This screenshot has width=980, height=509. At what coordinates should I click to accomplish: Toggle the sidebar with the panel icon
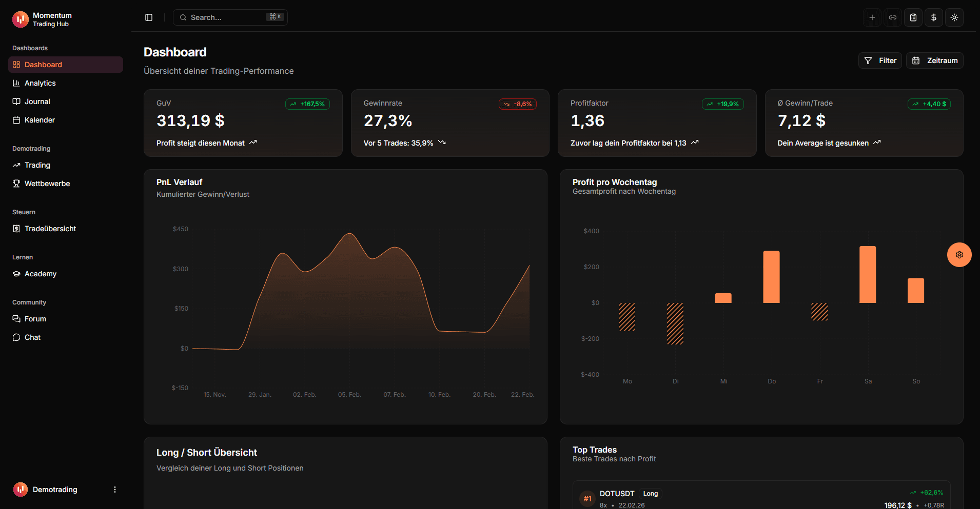pyautogui.click(x=148, y=17)
